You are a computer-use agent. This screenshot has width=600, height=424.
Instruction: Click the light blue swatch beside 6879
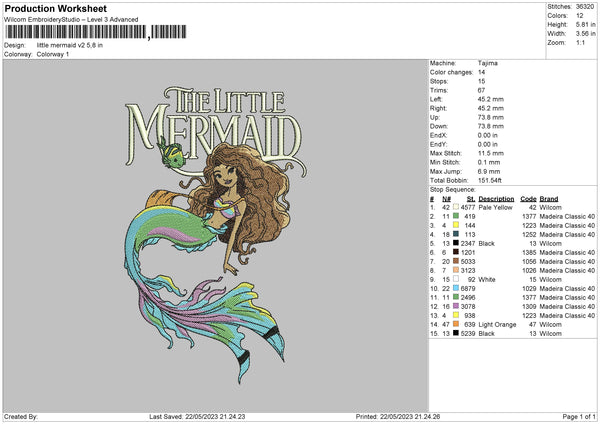456,288
